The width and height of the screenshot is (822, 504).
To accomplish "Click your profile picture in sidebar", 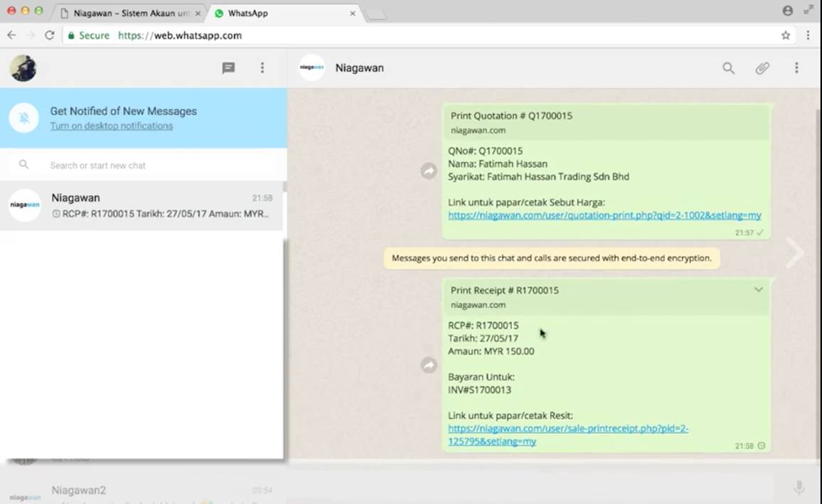I will point(23,68).
